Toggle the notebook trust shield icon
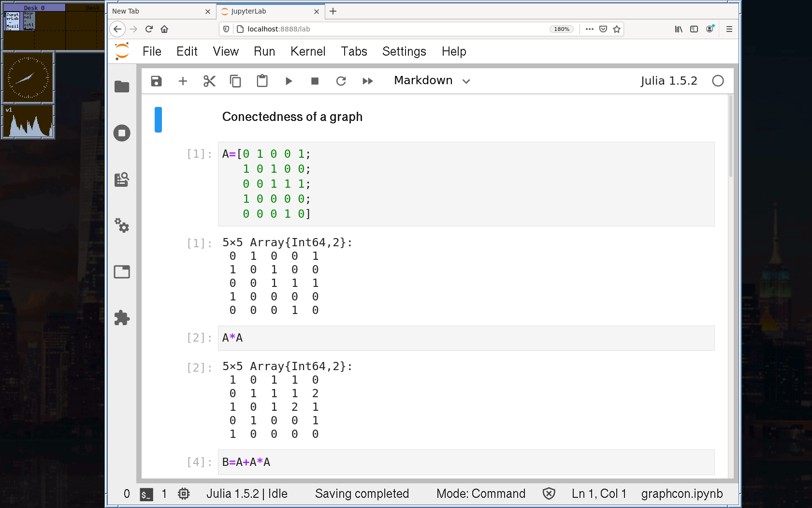 (549, 493)
